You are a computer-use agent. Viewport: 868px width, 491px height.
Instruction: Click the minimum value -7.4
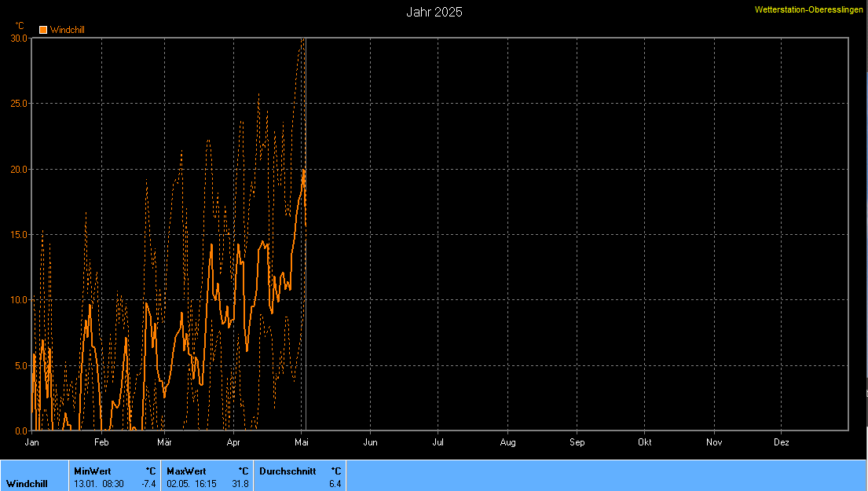(x=149, y=484)
